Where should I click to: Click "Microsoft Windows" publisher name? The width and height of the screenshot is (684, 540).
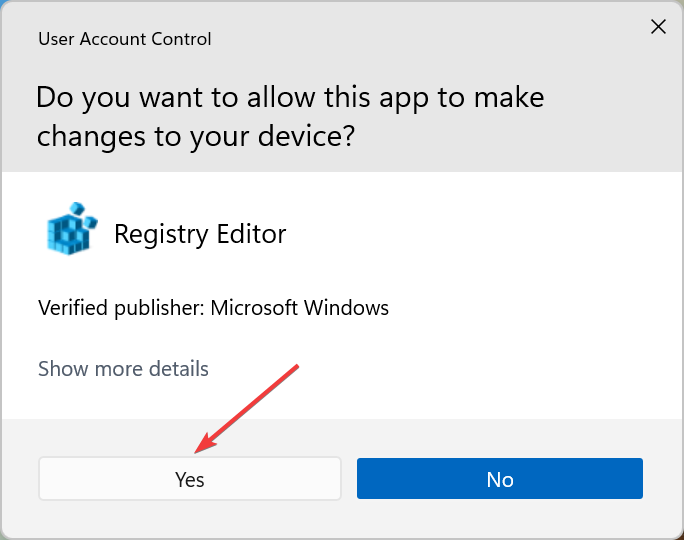click(299, 308)
